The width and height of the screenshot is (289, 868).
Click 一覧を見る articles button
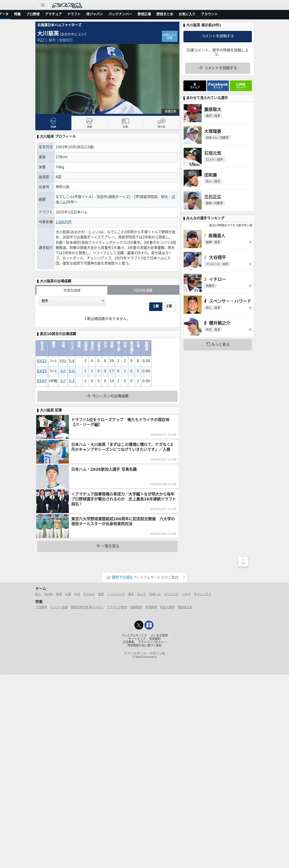coord(107,546)
